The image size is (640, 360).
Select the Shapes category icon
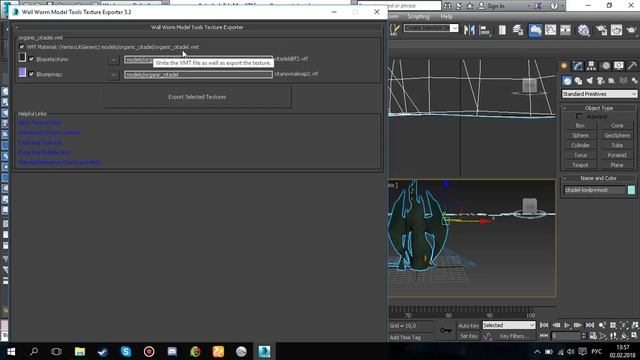tap(578, 81)
